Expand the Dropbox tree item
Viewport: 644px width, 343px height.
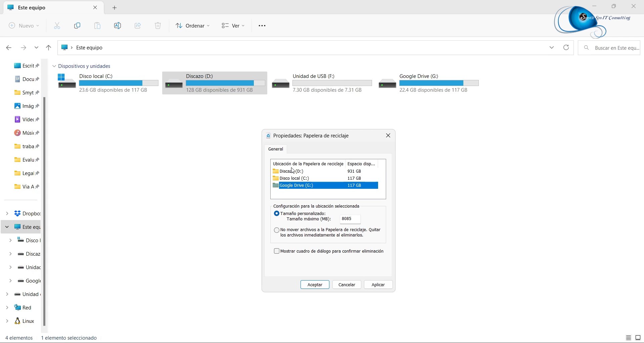(x=7, y=214)
